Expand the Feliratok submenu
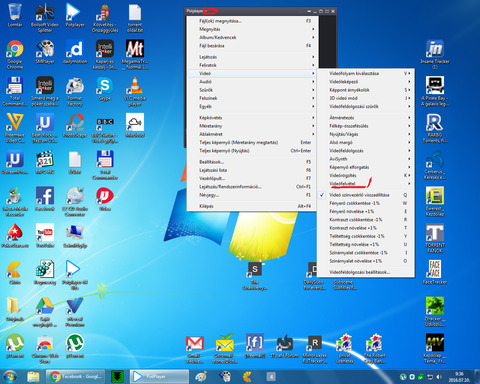The width and height of the screenshot is (480, 384). click(x=252, y=65)
